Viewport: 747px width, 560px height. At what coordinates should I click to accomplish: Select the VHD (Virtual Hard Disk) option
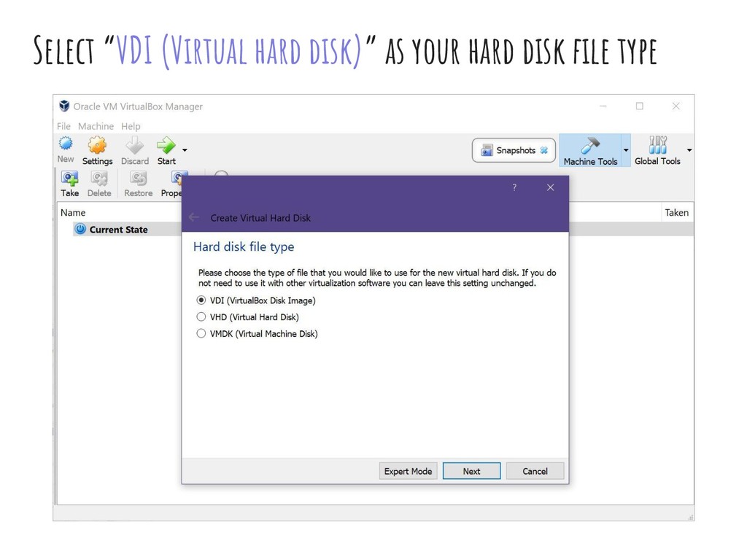coord(248,317)
